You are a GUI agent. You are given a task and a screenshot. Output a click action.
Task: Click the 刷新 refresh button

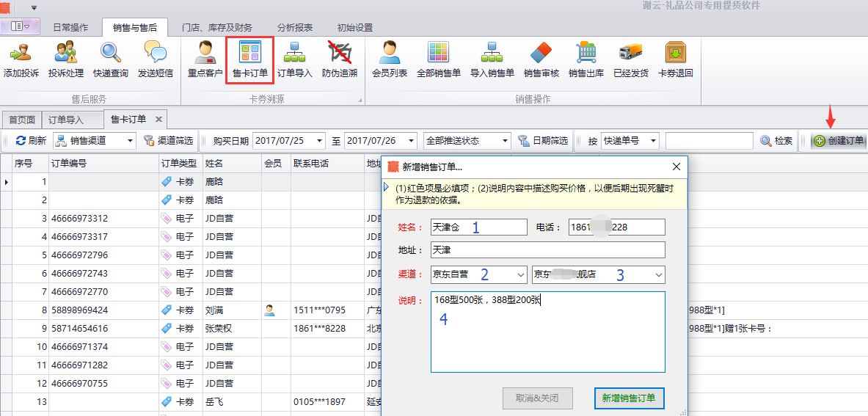click(30, 141)
